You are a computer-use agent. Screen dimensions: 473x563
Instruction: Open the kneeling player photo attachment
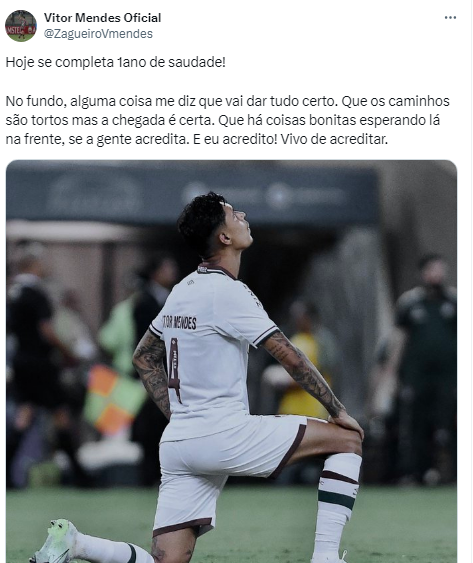pos(231,361)
